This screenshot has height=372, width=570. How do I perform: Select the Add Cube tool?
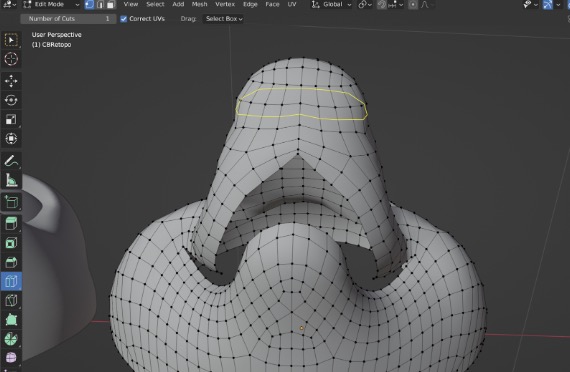[11, 202]
